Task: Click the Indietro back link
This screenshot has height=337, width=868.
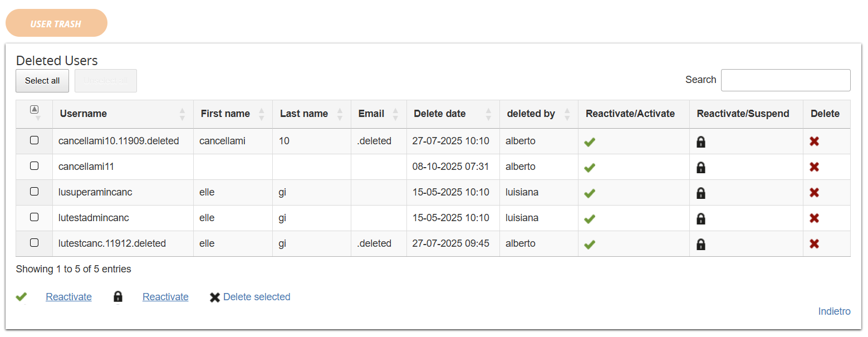Action: 834,311
